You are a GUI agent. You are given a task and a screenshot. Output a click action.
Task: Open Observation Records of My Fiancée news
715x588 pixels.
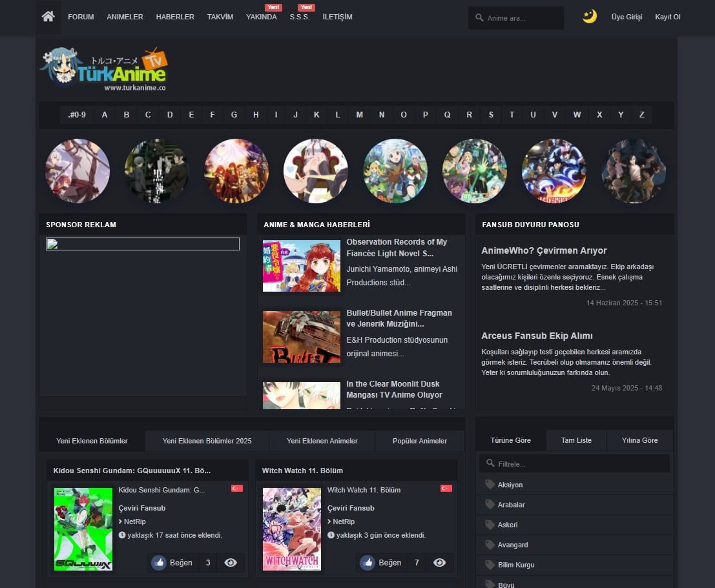tap(397, 247)
